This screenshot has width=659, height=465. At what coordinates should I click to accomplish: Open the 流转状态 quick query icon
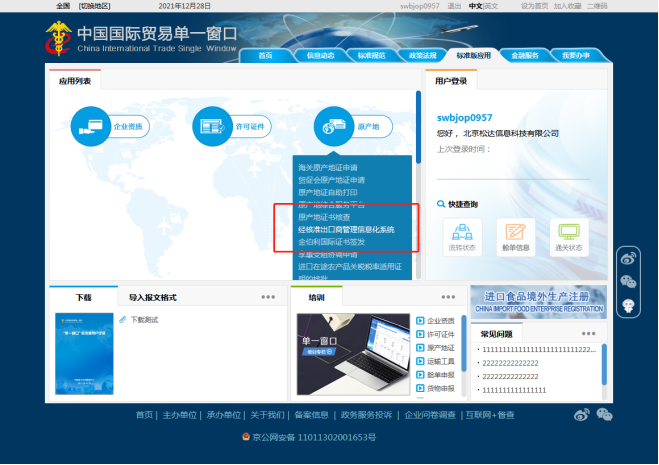tap(462, 237)
